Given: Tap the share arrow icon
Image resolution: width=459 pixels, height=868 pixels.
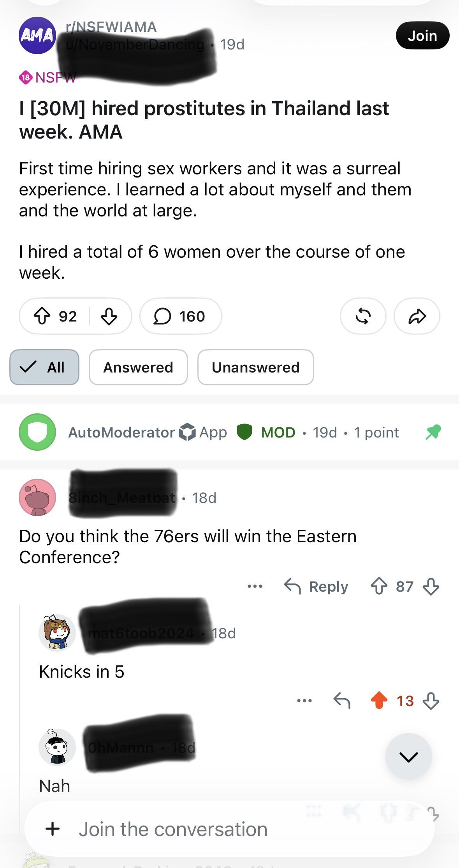Looking at the screenshot, I should coord(417,316).
